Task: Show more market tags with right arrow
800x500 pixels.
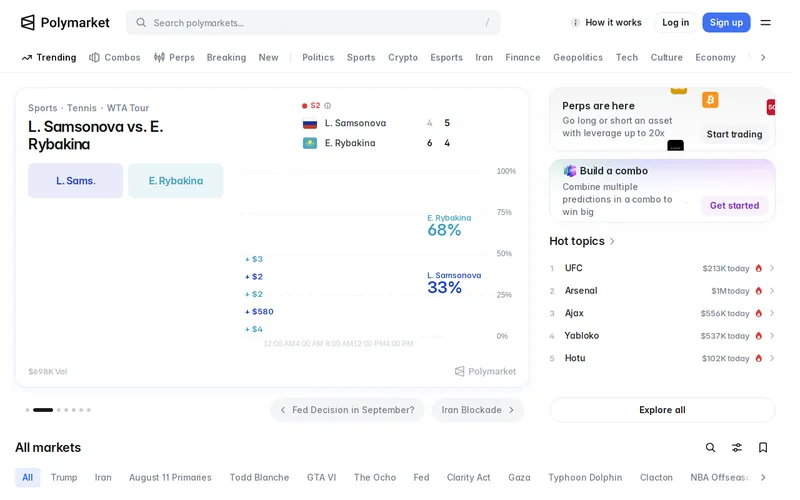Action: 763,478
